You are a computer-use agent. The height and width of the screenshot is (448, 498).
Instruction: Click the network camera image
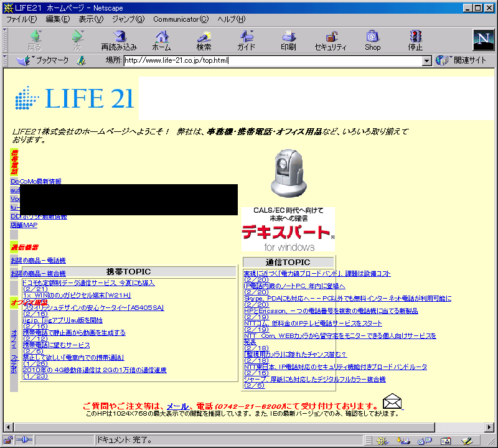click(288, 173)
